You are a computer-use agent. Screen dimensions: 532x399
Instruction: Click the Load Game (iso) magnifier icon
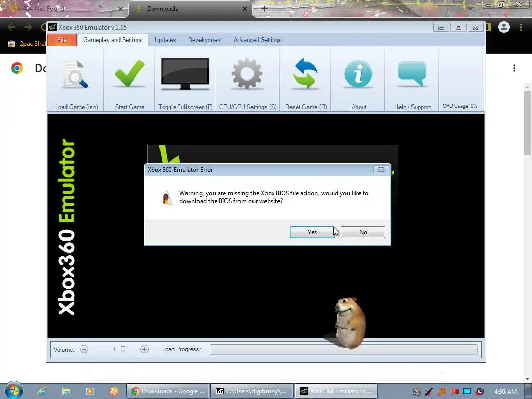point(76,75)
